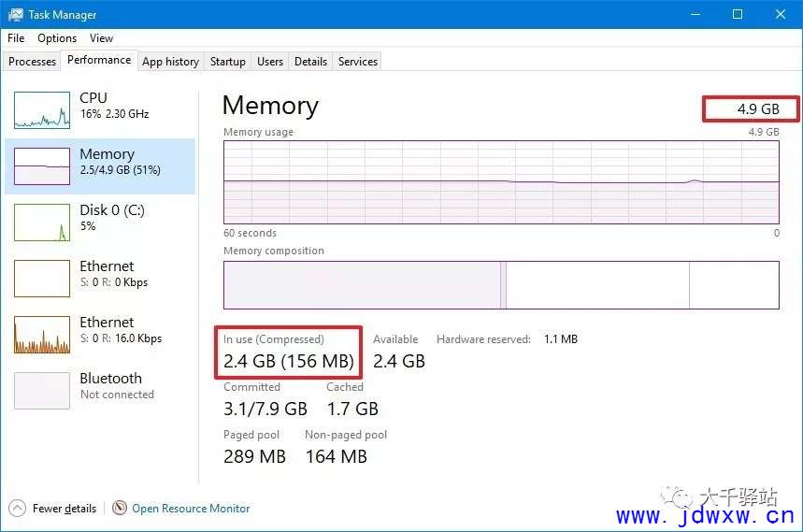
Task: Open the File menu
Action: point(16,38)
